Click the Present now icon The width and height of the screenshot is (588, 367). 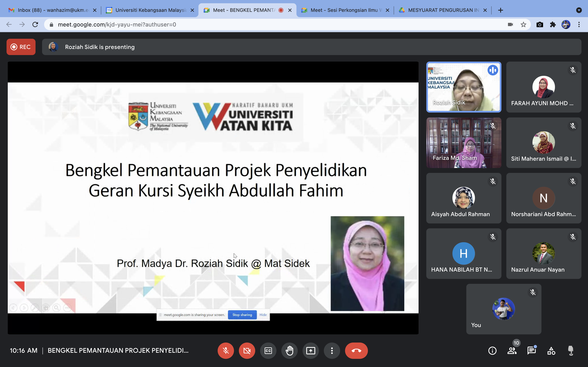311,350
